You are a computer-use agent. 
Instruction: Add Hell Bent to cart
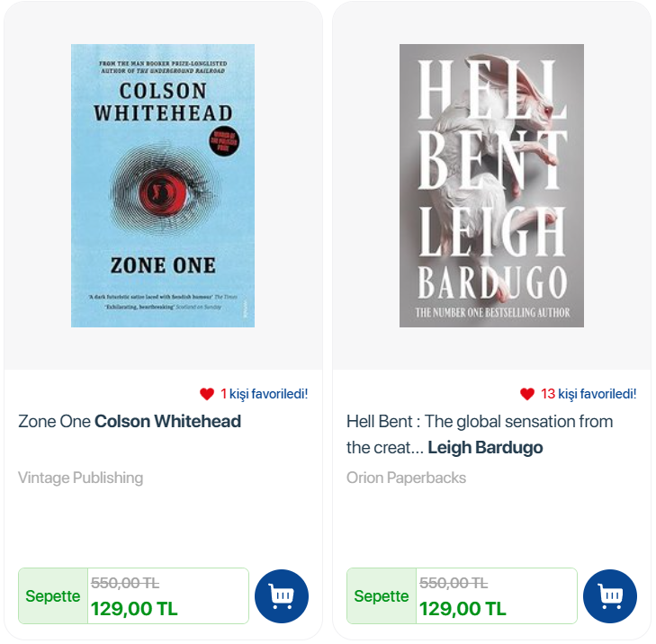(610, 596)
